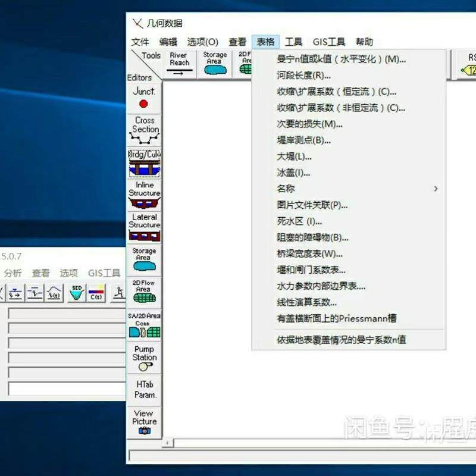Choose 桥梁宽度表(W)... menu entry
476x476 pixels.
(x=349, y=254)
